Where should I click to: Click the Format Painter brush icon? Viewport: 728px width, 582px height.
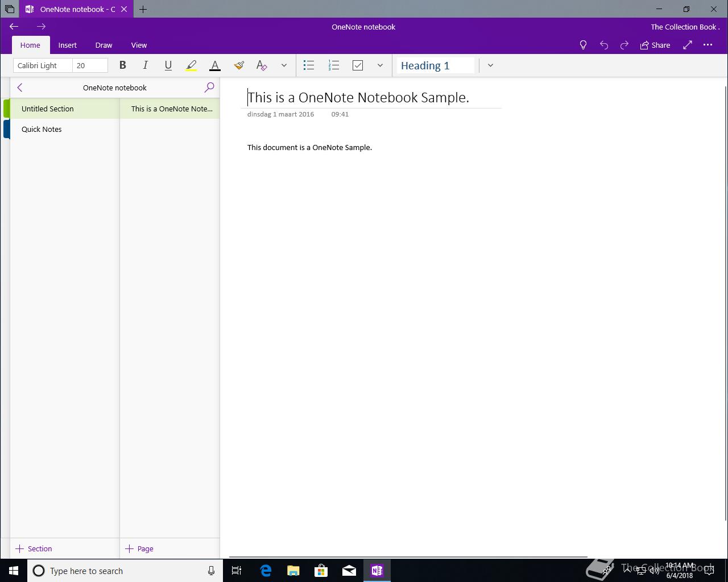[x=239, y=65]
